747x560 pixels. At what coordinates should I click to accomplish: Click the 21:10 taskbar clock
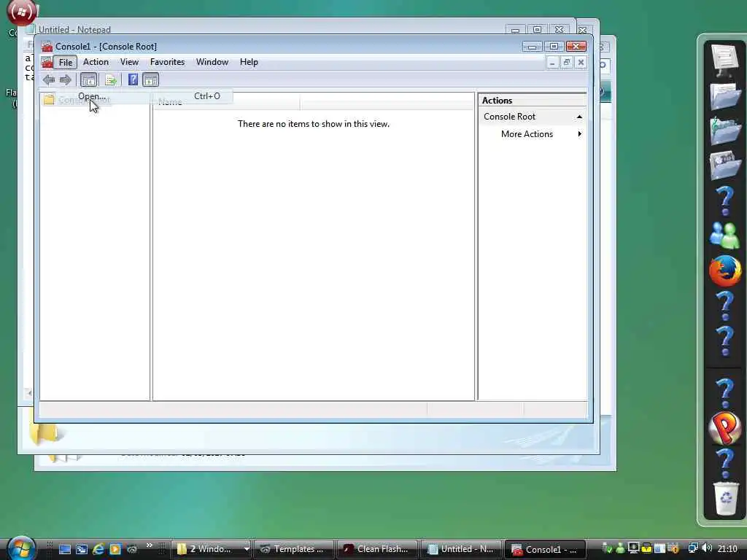click(727, 549)
